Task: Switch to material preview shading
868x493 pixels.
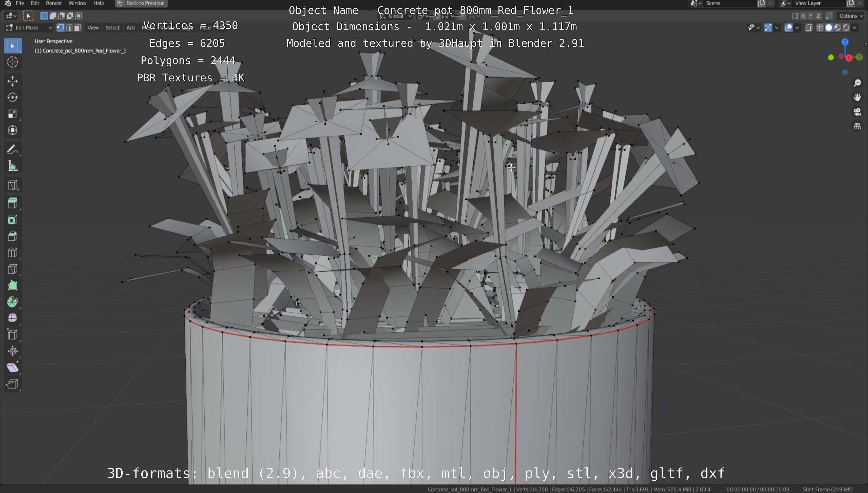Action: click(837, 28)
